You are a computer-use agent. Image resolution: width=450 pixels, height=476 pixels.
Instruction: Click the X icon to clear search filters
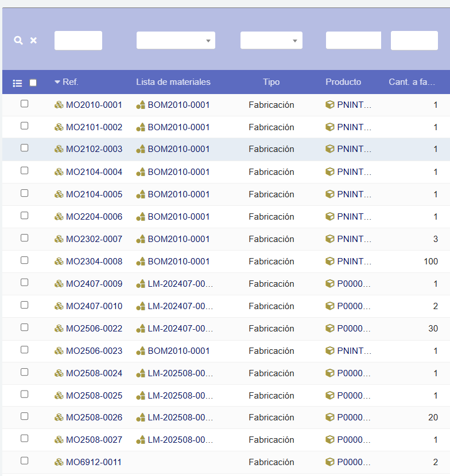point(33,40)
